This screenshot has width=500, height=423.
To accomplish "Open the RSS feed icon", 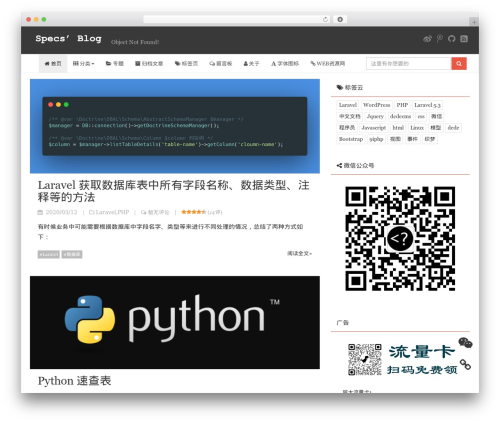I will (464, 39).
